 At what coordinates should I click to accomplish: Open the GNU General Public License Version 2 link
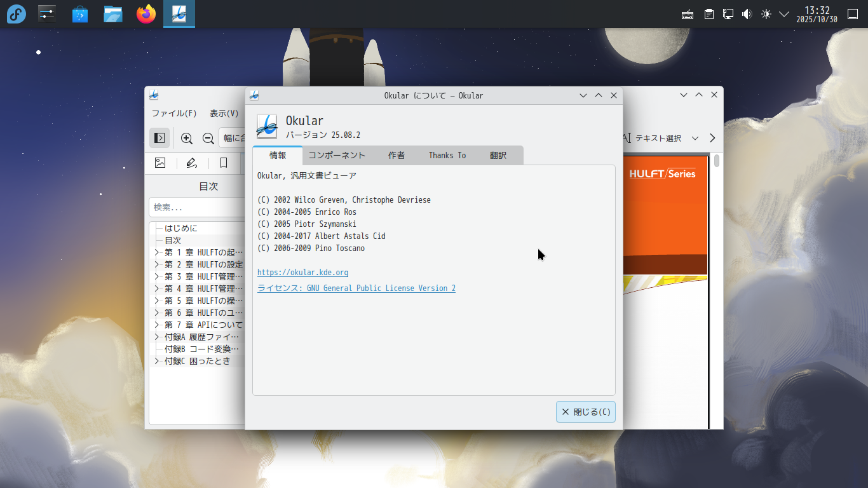[356, 288]
